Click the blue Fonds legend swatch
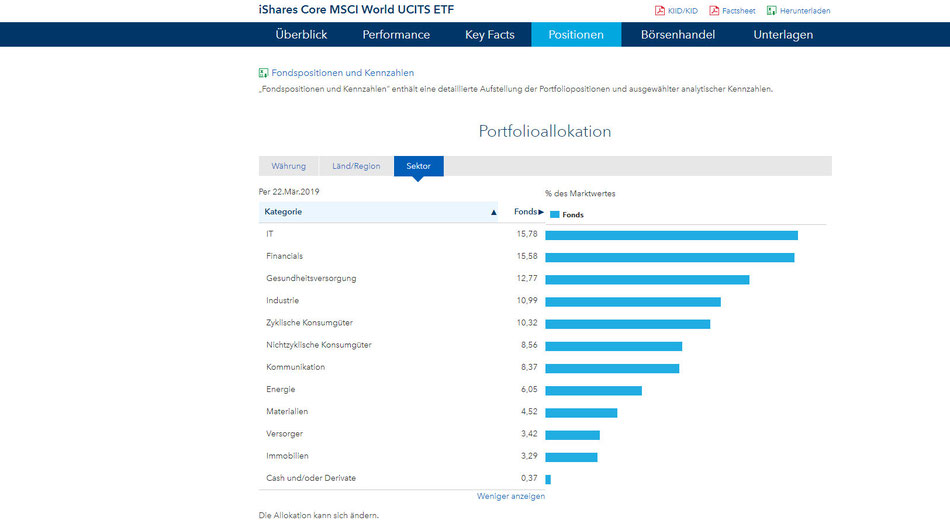Image resolution: width=950 pixels, height=524 pixels. tap(554, 214)
